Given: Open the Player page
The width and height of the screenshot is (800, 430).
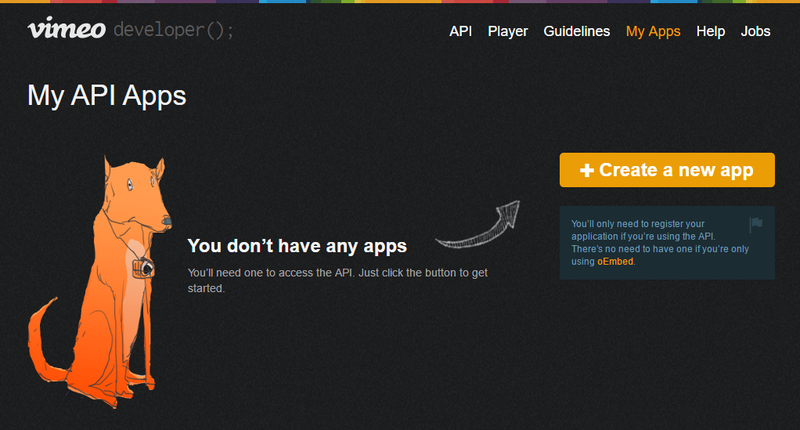Looking at the screenshot, I should click(508, 32).
